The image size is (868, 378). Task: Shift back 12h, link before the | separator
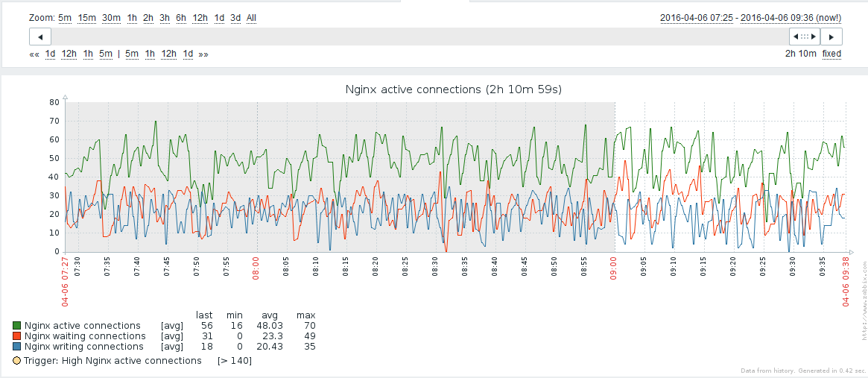69,54
